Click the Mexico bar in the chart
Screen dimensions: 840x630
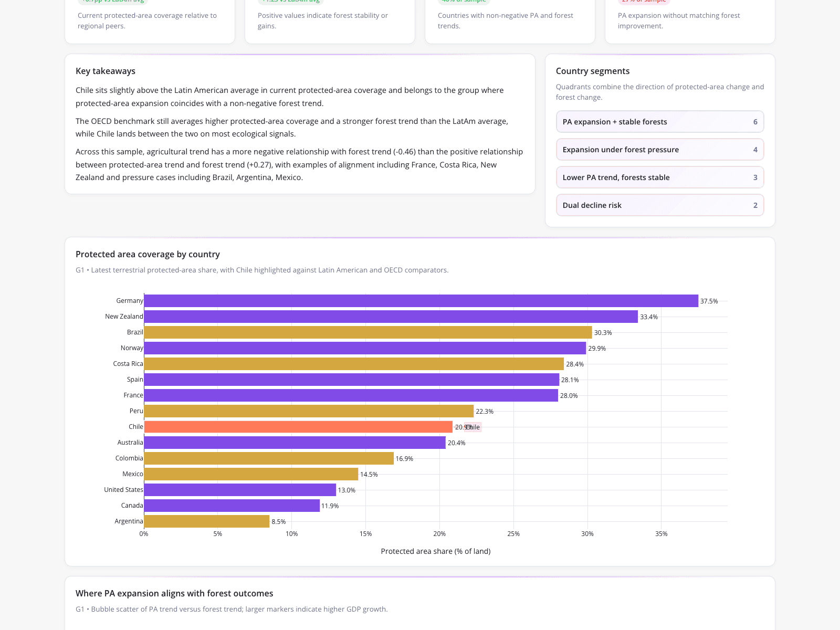click(251, 474)
